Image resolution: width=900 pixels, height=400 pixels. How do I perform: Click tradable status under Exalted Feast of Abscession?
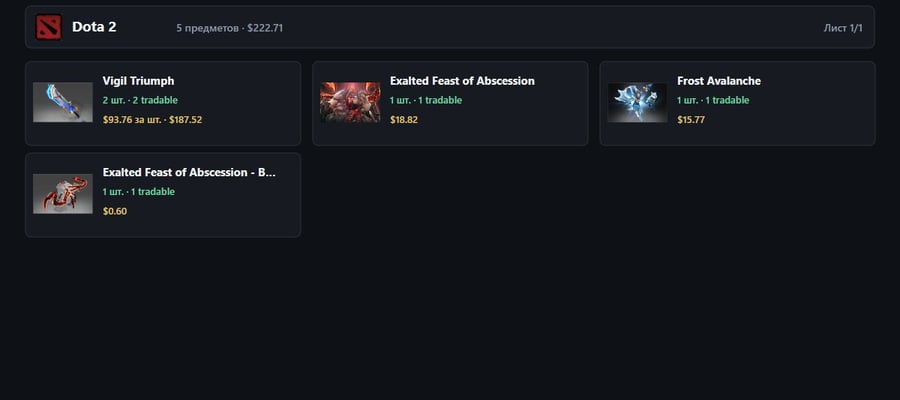[x=426, y=100]
